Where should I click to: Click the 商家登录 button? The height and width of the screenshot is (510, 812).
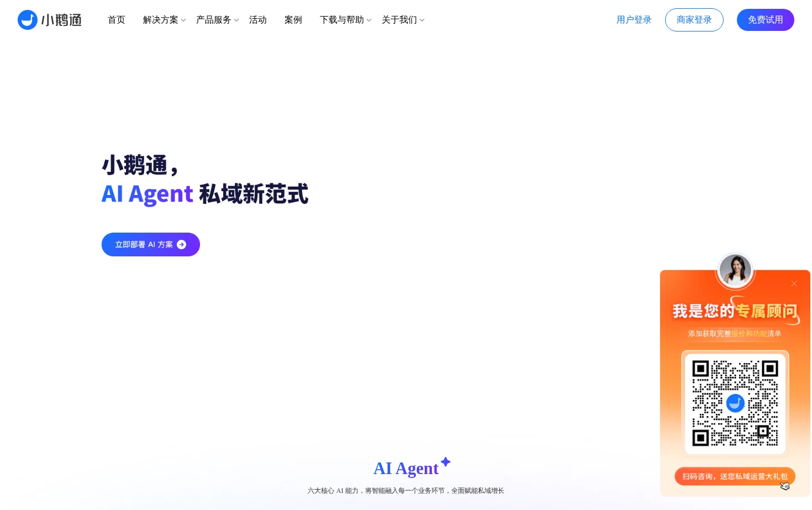click(694, 20)
